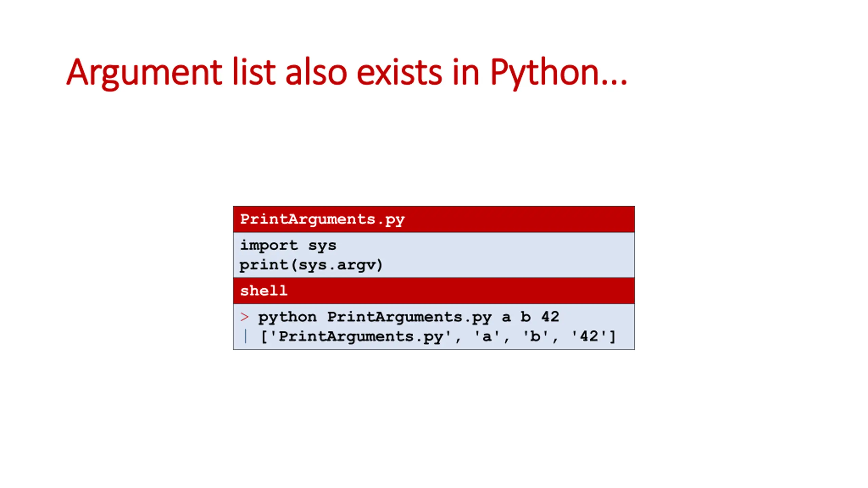Click argument a in the shell command
Viewport: 868px width, 488px height.
[506, 317]
